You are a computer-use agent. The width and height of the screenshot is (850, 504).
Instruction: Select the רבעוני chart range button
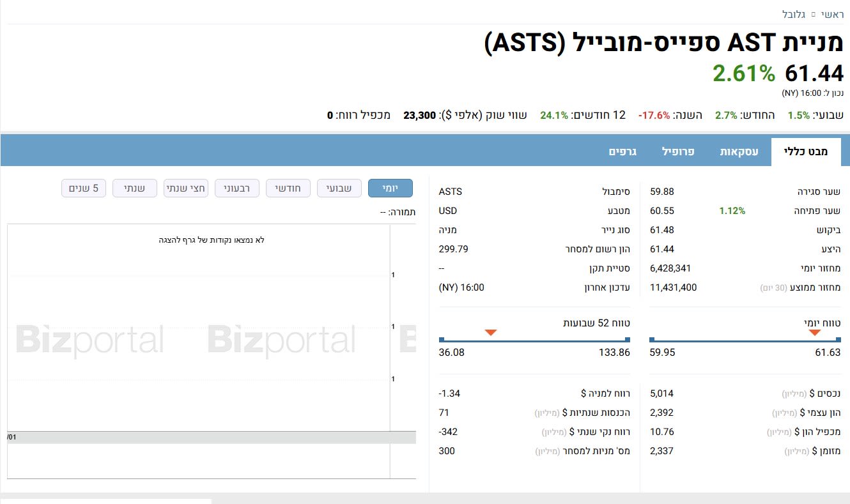point(236,188)
